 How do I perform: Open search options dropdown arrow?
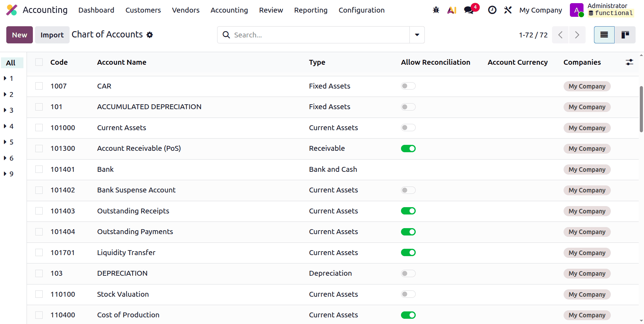click(x=417, y=35)
